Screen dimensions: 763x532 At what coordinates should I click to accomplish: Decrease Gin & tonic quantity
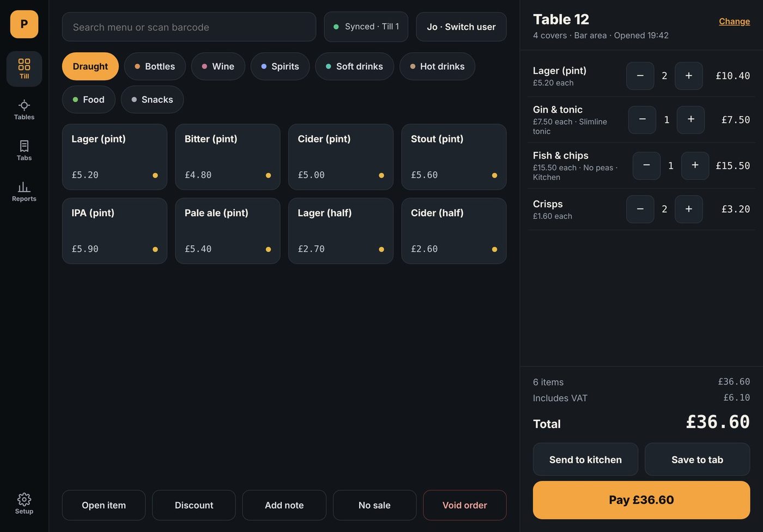coord(643,120)
